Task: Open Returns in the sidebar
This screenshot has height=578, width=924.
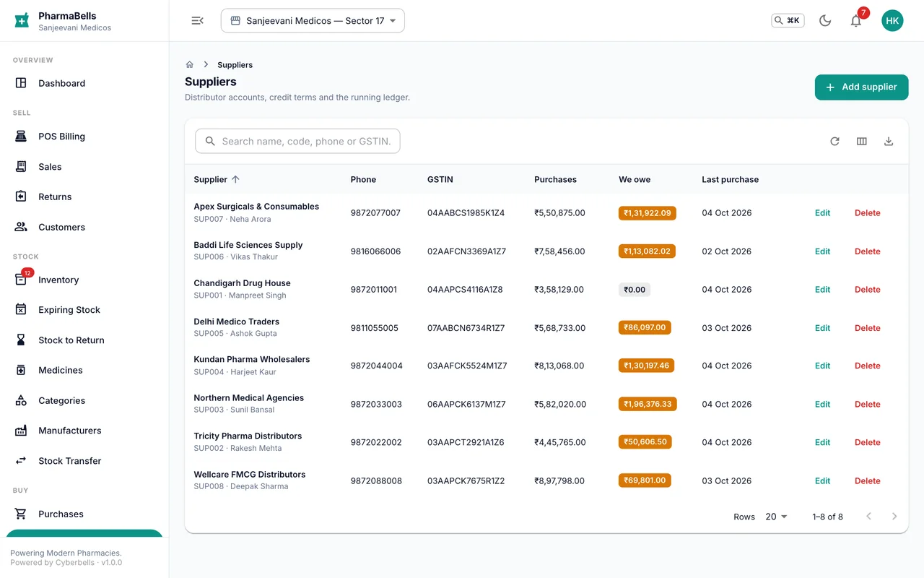Action: click(84, 197)
